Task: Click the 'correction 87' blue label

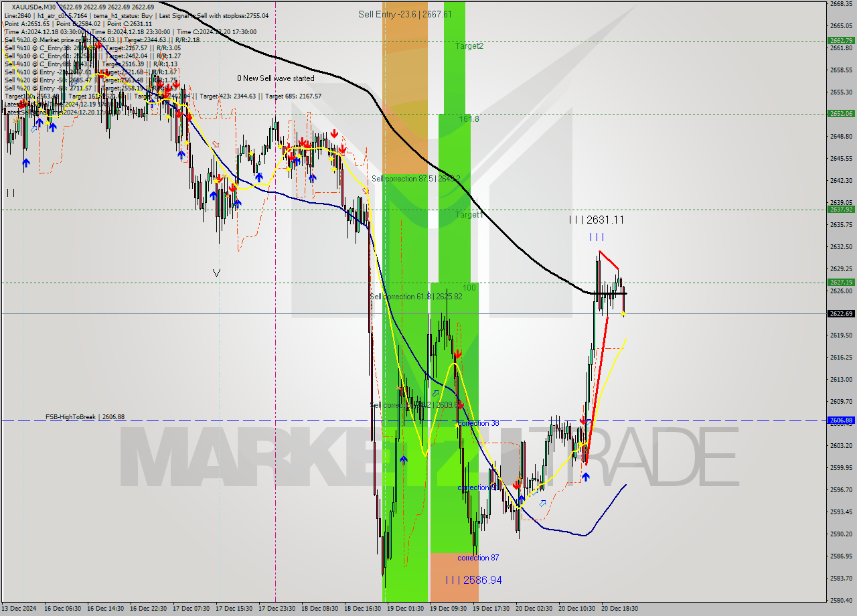Action: click(478, 558)
